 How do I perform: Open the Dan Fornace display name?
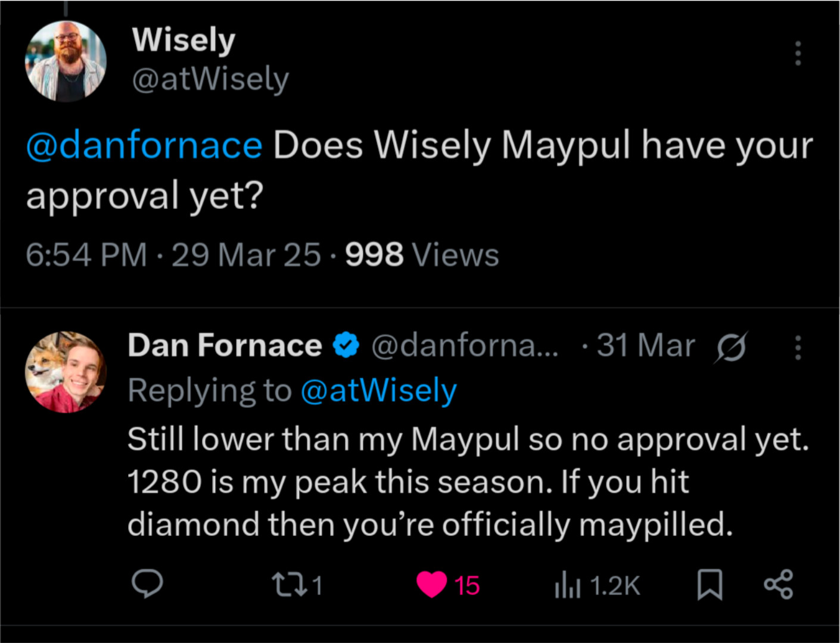click(225, 345)
